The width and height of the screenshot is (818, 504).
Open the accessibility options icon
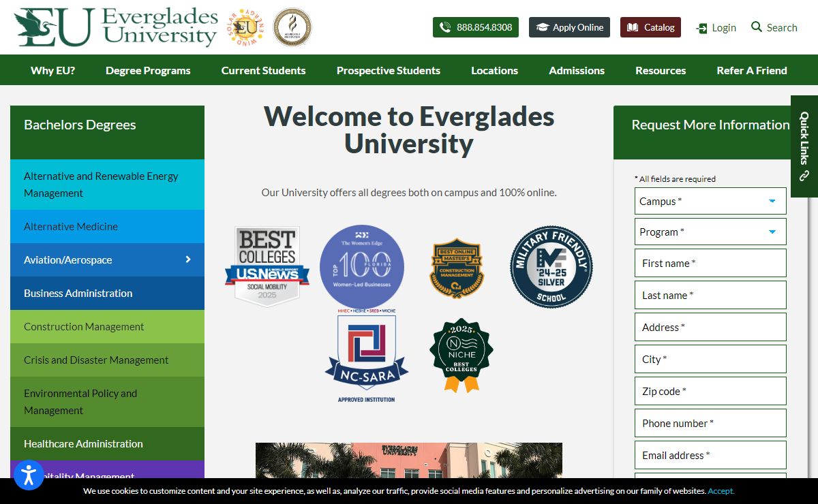29,475
